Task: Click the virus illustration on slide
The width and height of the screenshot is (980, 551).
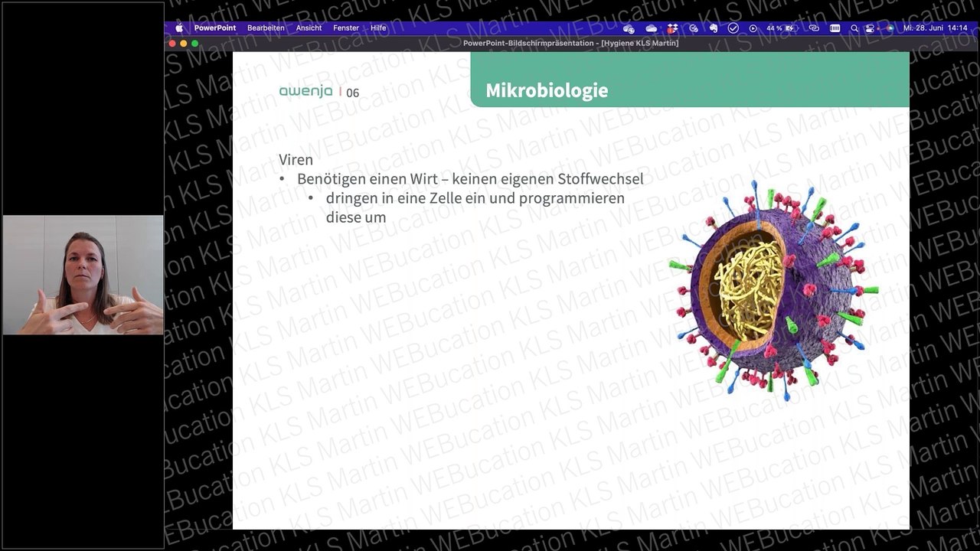Action: coord(773,291)
